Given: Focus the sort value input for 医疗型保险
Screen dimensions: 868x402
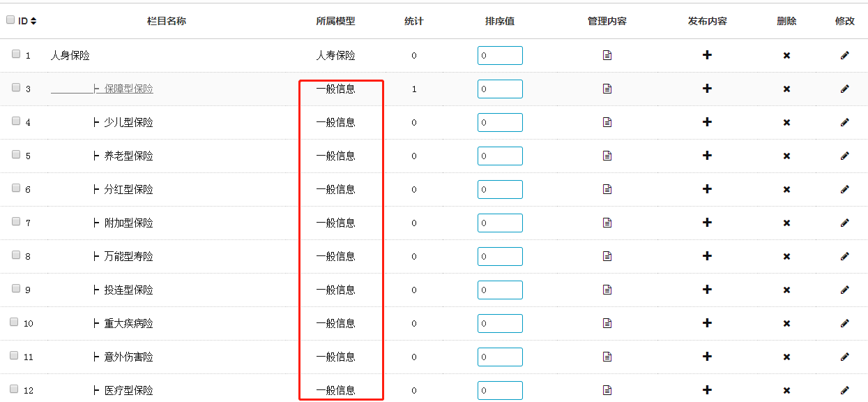Looking at the screenshot, I should (500, 390).
